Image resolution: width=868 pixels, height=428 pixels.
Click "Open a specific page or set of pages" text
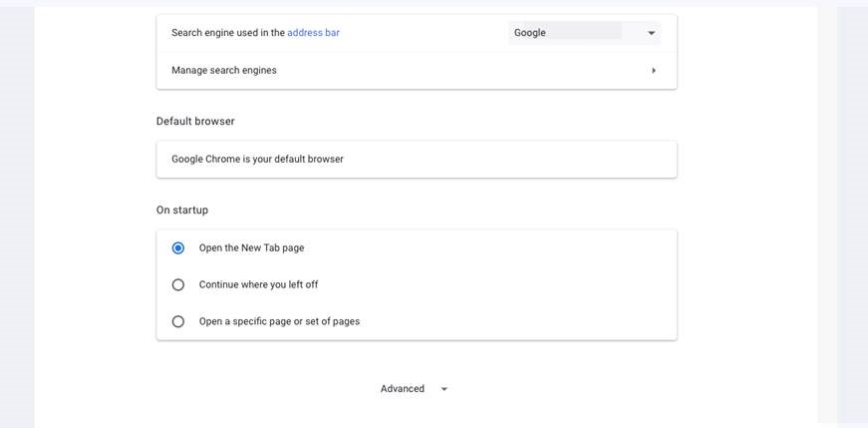click(279, 321)
